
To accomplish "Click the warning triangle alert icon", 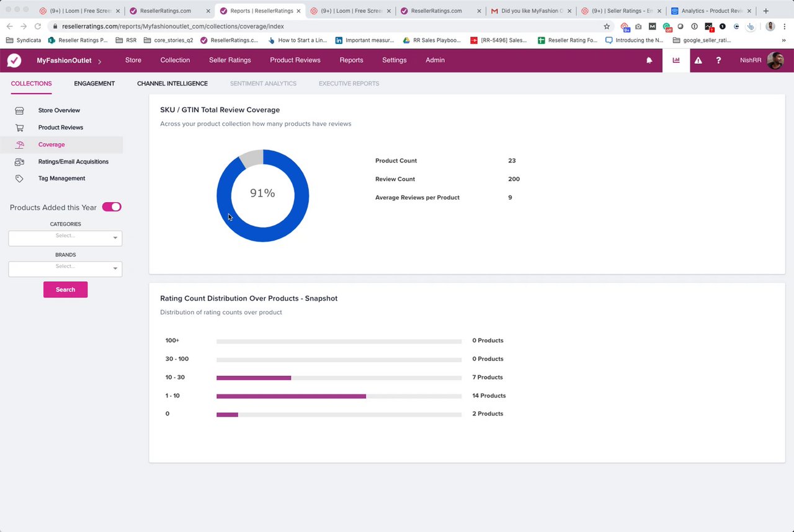I will click(698, 60).
